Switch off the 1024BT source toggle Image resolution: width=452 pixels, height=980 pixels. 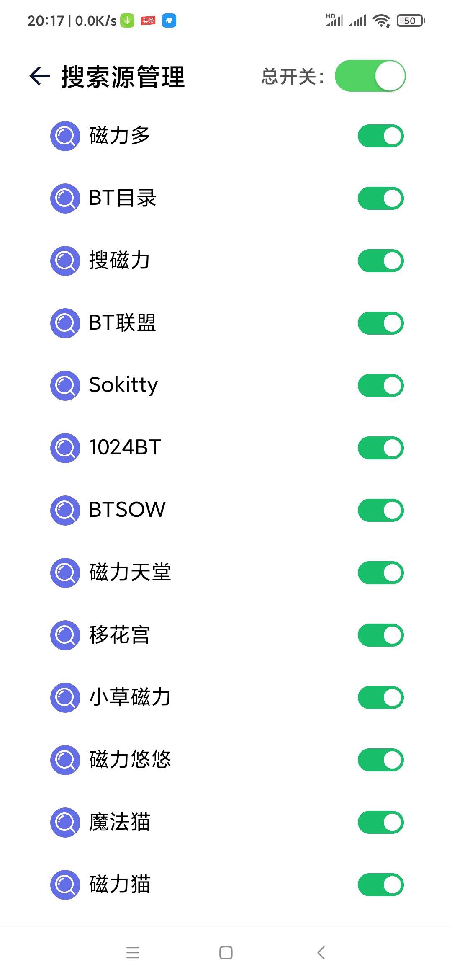[380, 448]
